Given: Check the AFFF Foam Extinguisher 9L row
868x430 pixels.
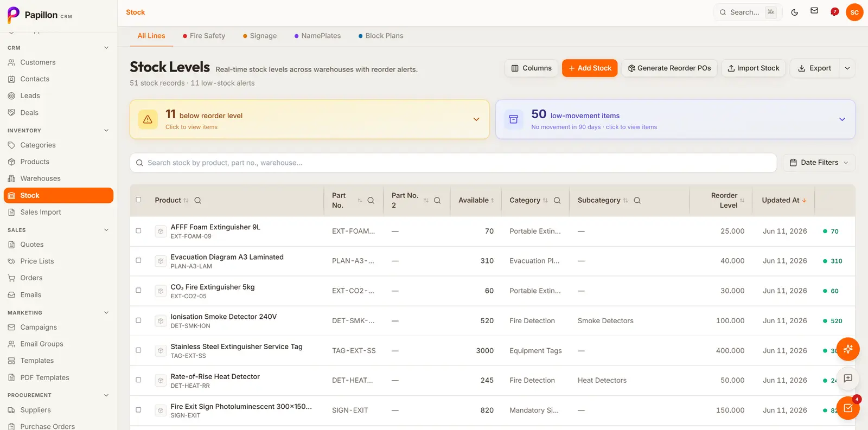Looking at the screenshot, I should [x=138, y=231].
